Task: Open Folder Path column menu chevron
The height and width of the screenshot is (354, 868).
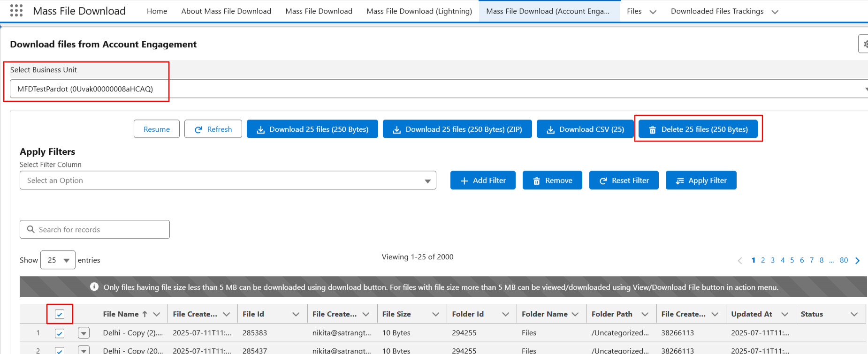Action: (645, 314)
